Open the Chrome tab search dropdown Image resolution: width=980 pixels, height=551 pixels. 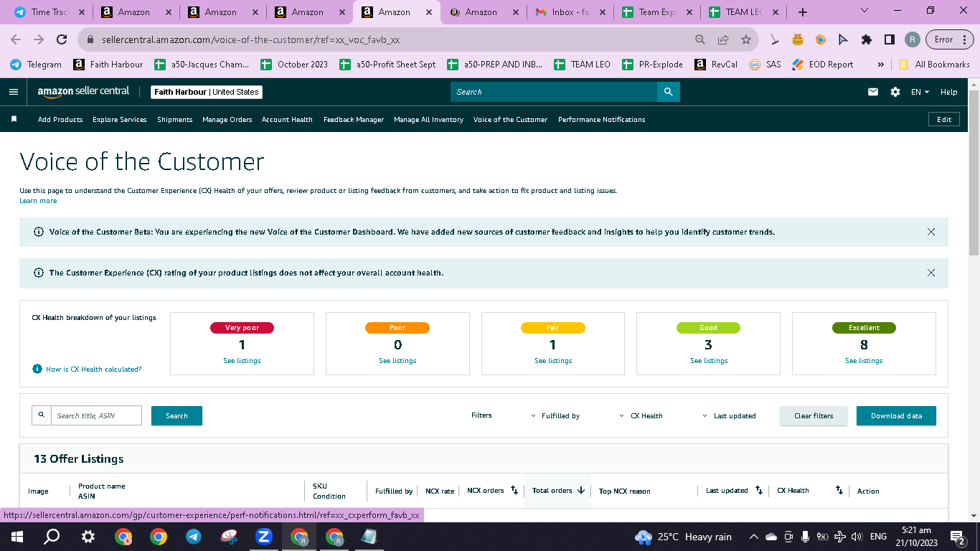864,11
